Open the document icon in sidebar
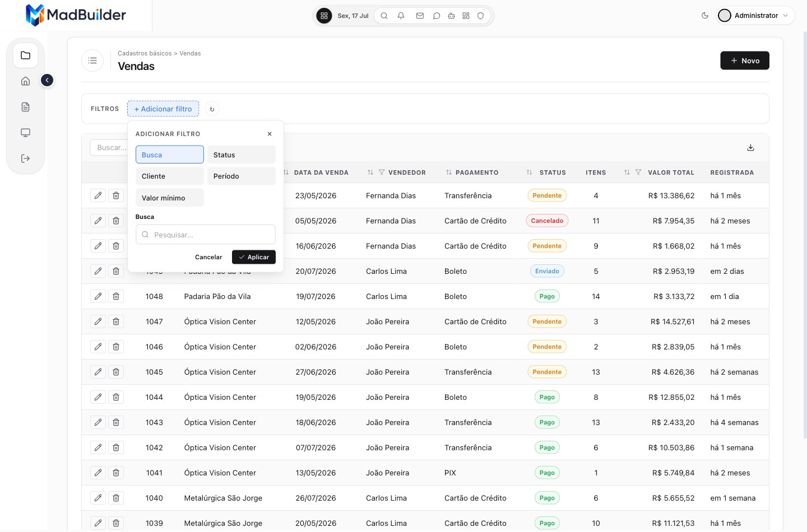The image size is (807, 532). point(25,107)
